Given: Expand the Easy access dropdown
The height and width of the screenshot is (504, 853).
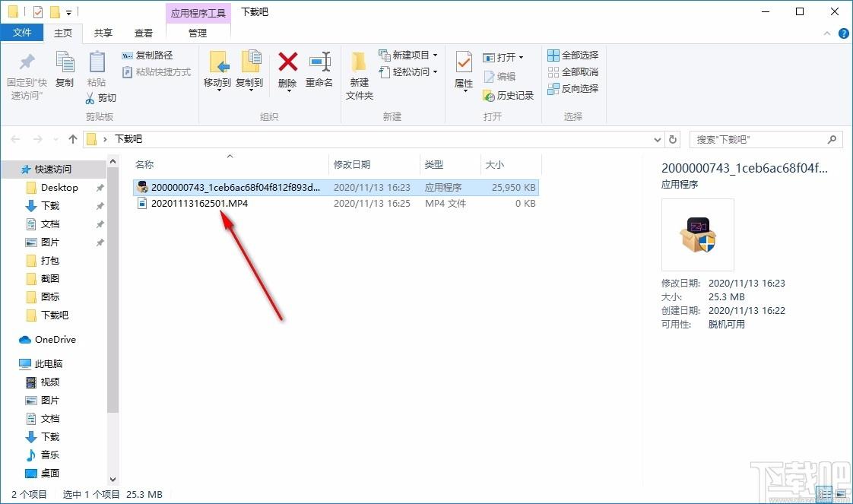Looking at the screenshot, I should point(435,71).
